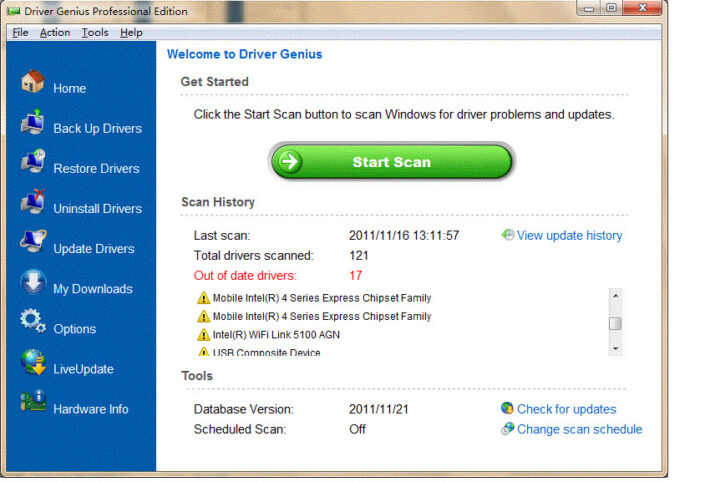Open Back Up Drivers icon in sidebar
Viewport: 710px width, 482px height.
33,123
